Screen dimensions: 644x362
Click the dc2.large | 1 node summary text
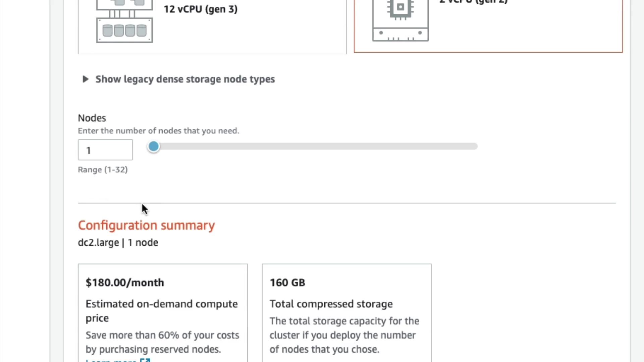point(118,242)
